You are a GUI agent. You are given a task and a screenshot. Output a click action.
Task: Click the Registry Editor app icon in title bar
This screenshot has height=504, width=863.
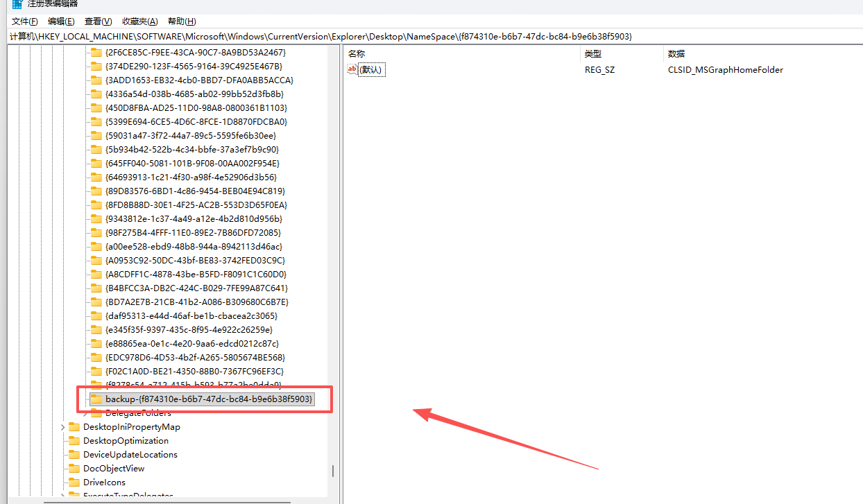pyautogui.click(x=17, y=3)
